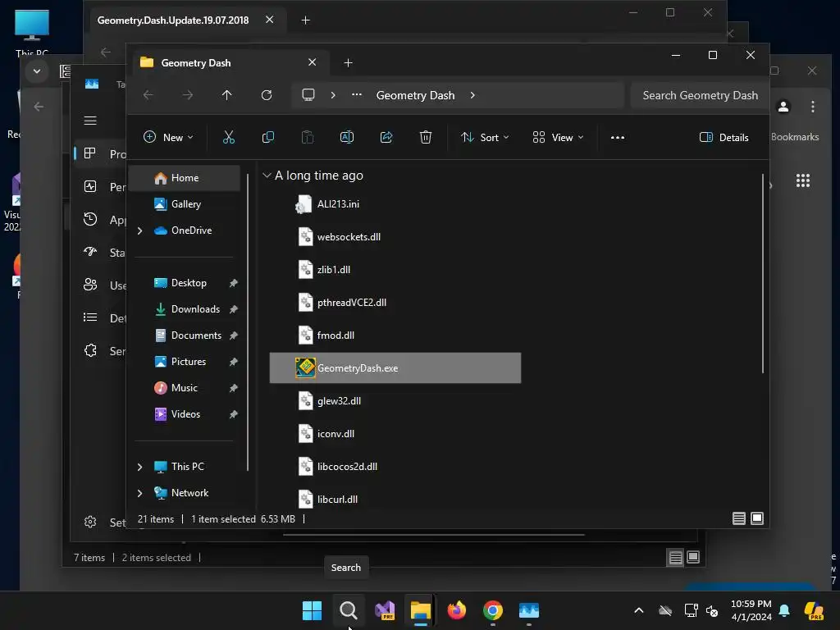
Task: Go up one folder level arrow
Action: click(226, 95)
